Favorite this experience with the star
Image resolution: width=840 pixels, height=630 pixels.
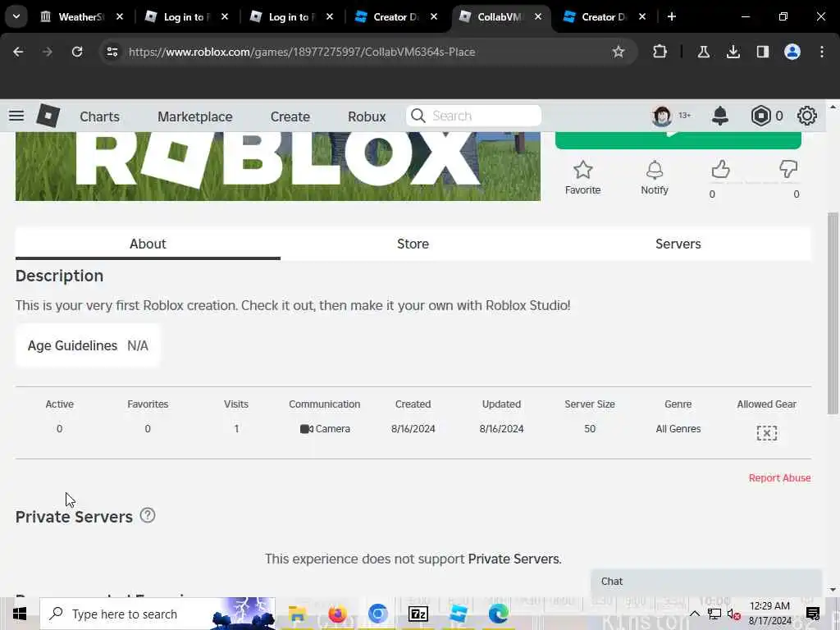point(583,178)
